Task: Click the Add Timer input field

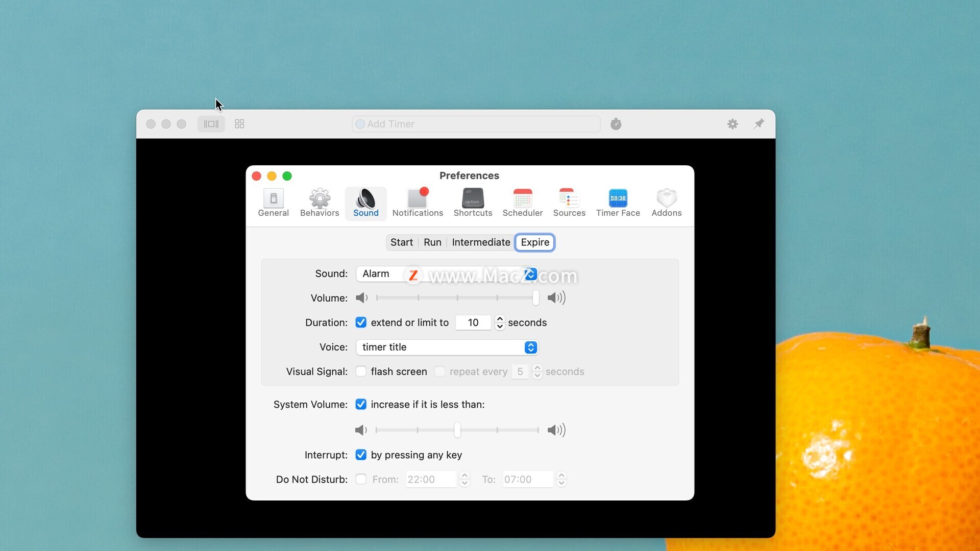Action: coord(476,124)
